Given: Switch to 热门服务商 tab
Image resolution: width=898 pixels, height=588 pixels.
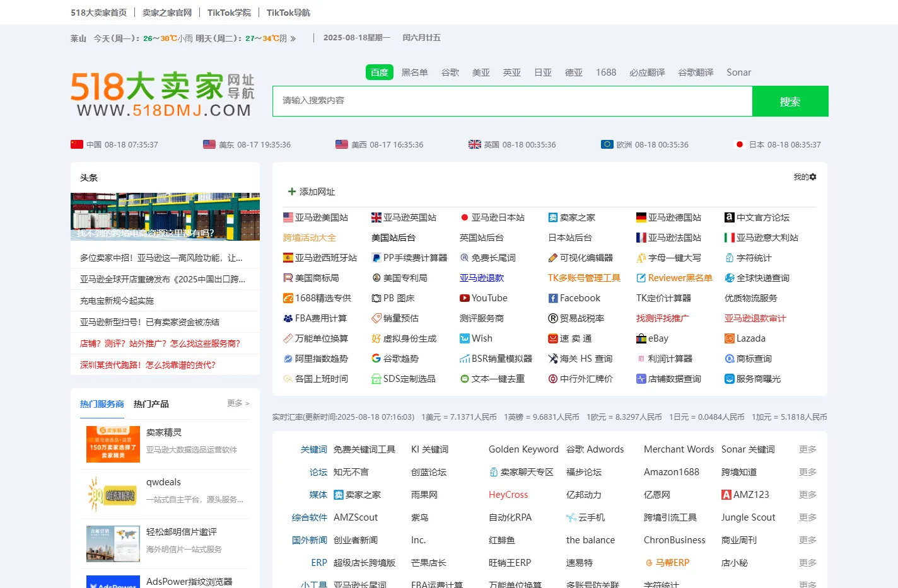Looking at the screenshot, I should pyautogui.click(x=102, y=404).
